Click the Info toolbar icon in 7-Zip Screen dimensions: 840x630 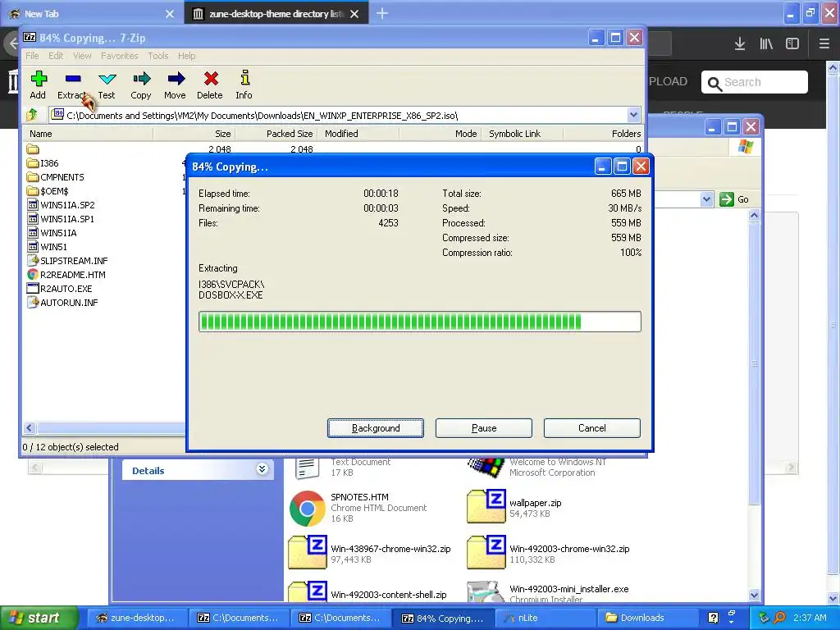coord(244,84)
